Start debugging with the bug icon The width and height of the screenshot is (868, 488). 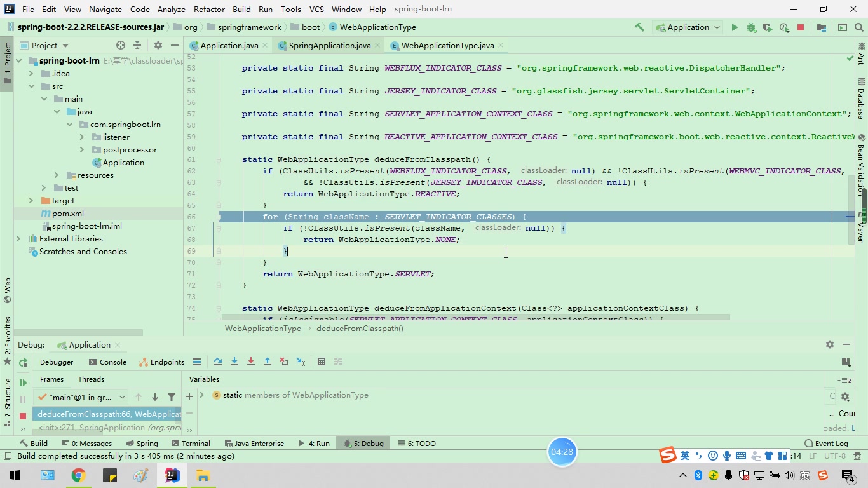[751, 27]
